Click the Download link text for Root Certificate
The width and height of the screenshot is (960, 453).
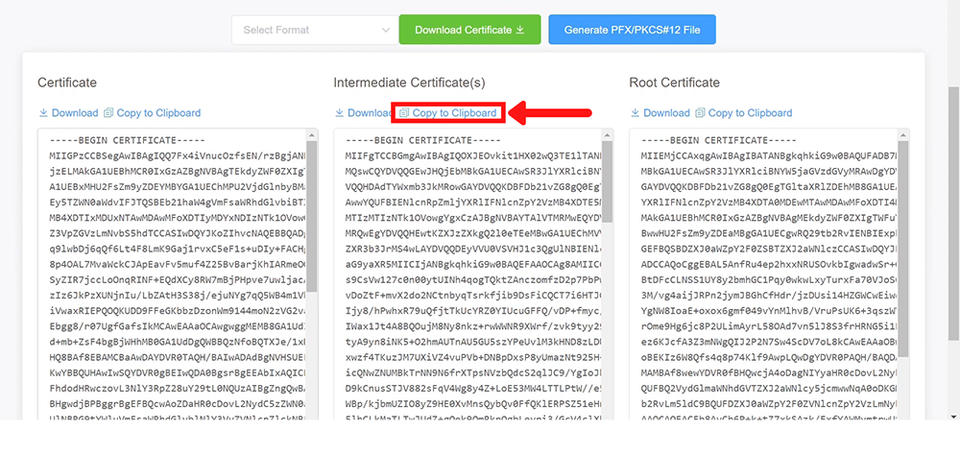click(x=667, y=113)
